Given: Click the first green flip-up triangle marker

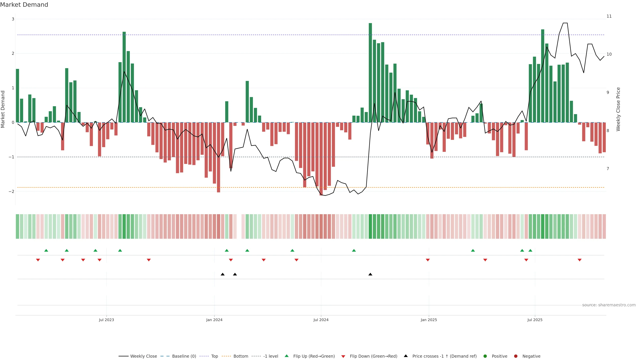Looking at the screenshot, I should (46, 250).
